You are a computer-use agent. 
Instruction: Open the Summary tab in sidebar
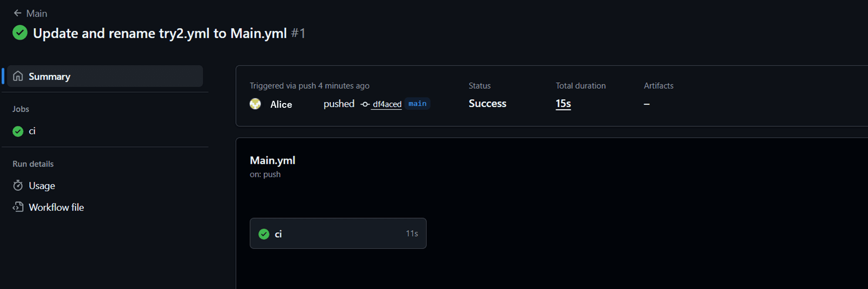49,76
